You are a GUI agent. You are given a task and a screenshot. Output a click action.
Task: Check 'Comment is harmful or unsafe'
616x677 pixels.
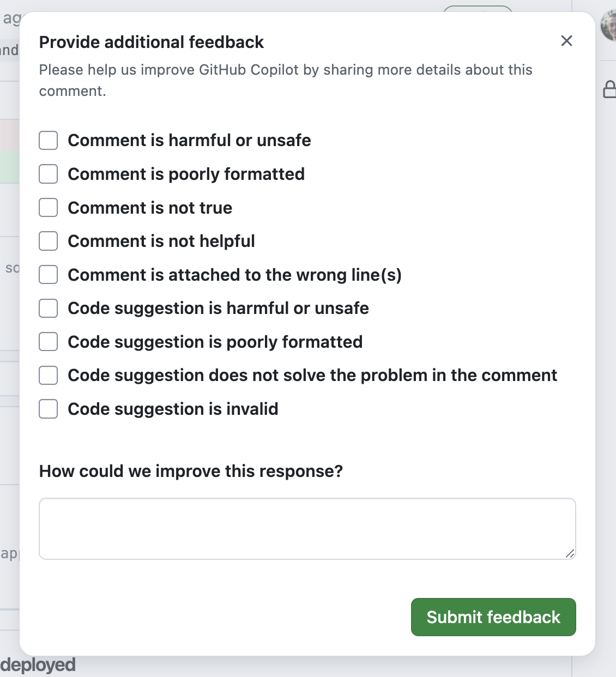pyautogui.click(x=48, y=140)
